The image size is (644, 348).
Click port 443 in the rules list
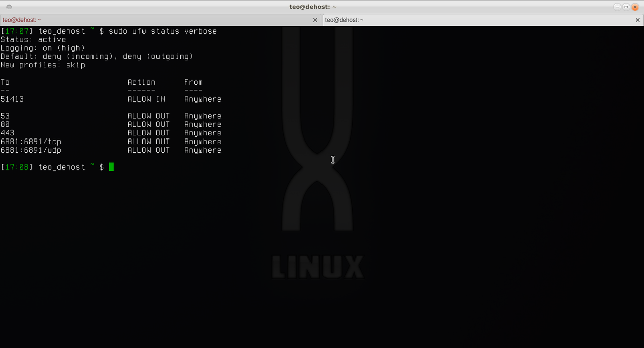7,133
